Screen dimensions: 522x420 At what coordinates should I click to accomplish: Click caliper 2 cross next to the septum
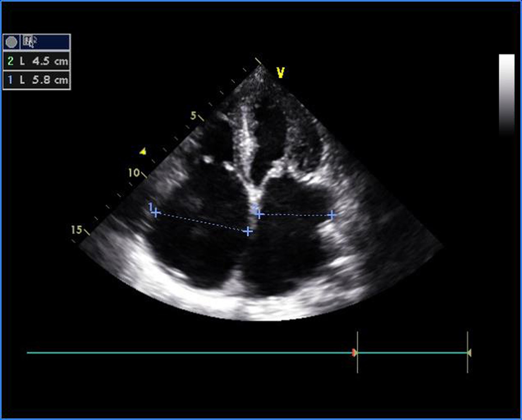[260, 214]
